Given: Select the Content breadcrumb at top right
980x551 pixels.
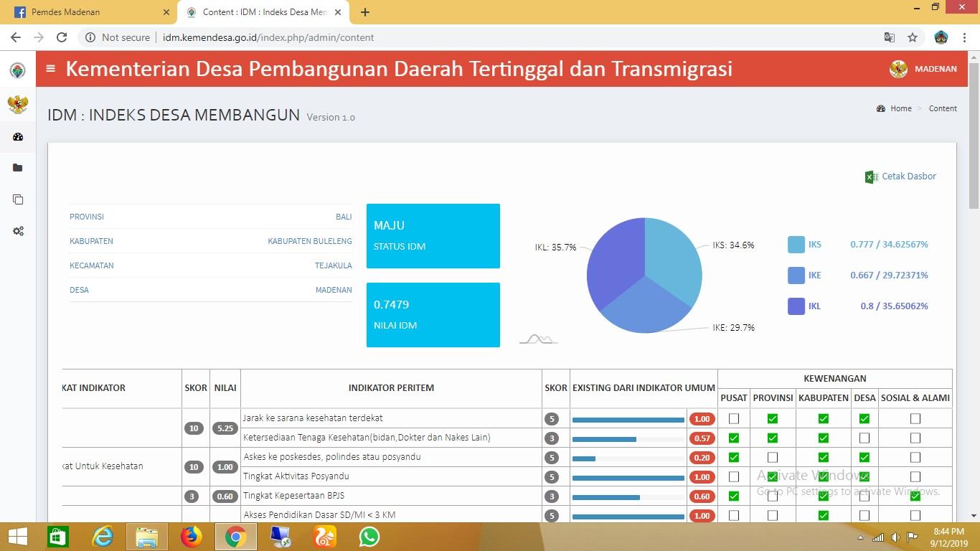Looking at the screenshot, I should [943, 108].
